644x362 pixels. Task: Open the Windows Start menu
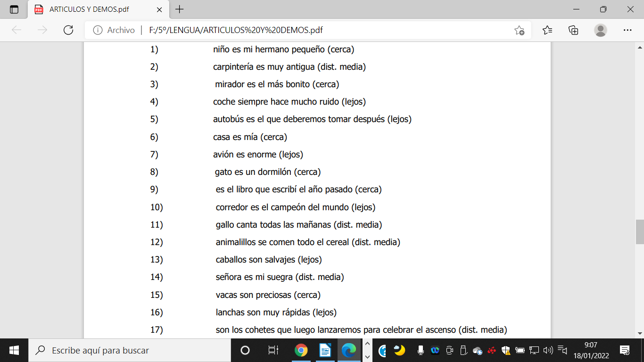coord(14,350)
